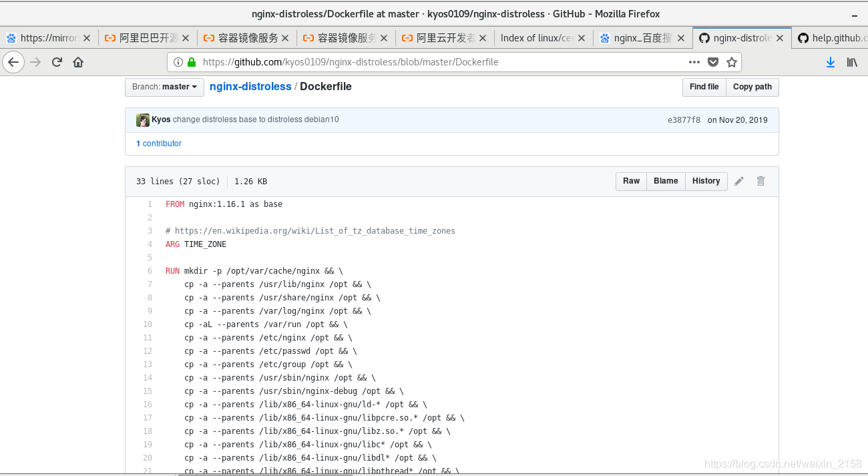The height and width of the screenshot is (476, 868).
Task: Select line number 16
Action: (148, 405)
